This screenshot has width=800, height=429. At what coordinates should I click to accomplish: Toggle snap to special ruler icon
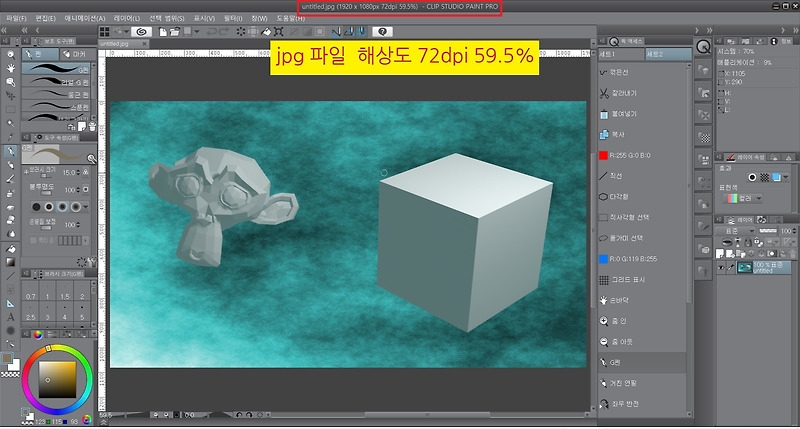349,32
